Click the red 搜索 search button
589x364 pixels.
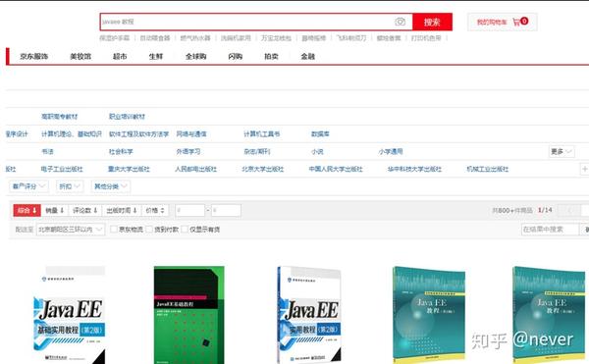[x=432, y=22]
